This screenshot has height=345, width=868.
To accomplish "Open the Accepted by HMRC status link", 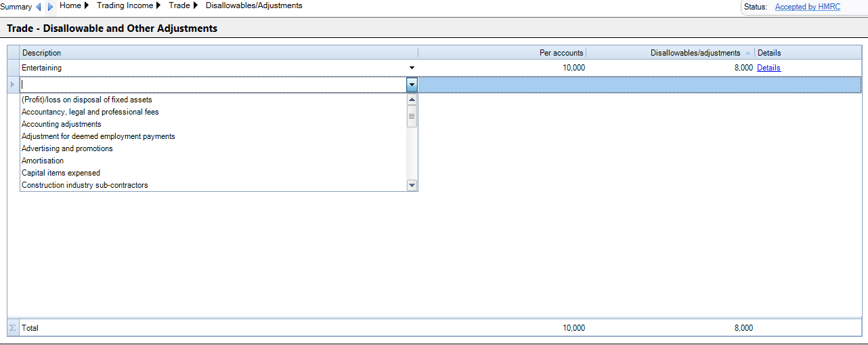I will point(808,7).
